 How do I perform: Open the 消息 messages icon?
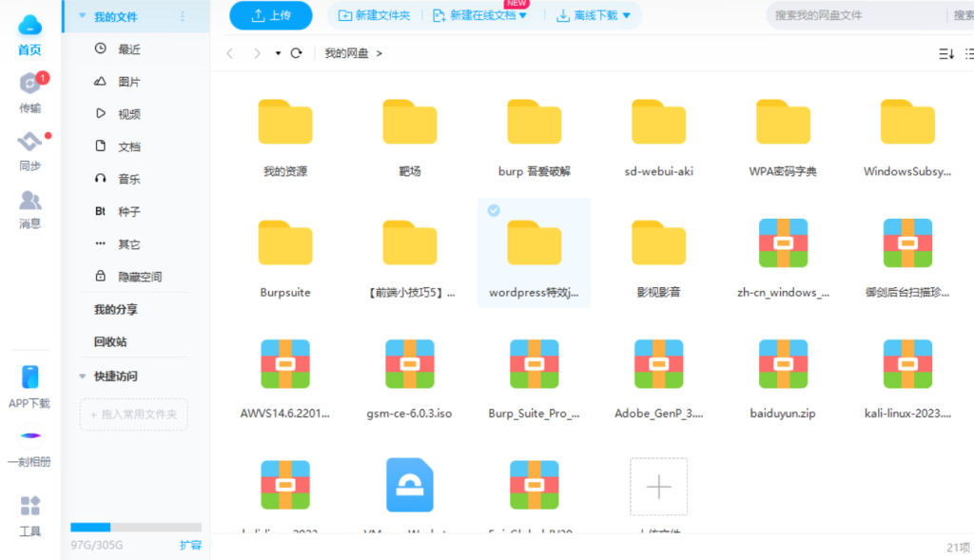click(30, 202)
